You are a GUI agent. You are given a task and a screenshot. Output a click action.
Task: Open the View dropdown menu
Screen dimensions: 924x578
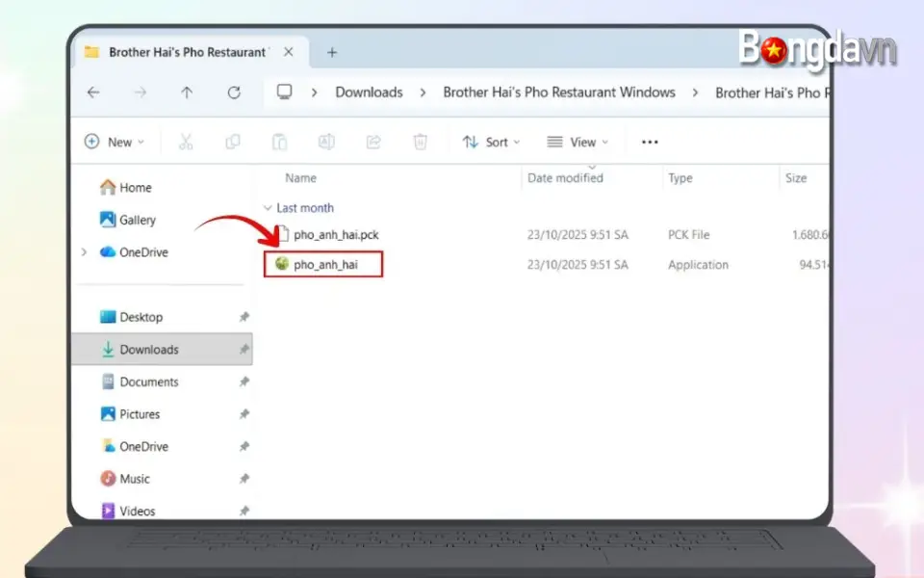click(x=577, y=142)
